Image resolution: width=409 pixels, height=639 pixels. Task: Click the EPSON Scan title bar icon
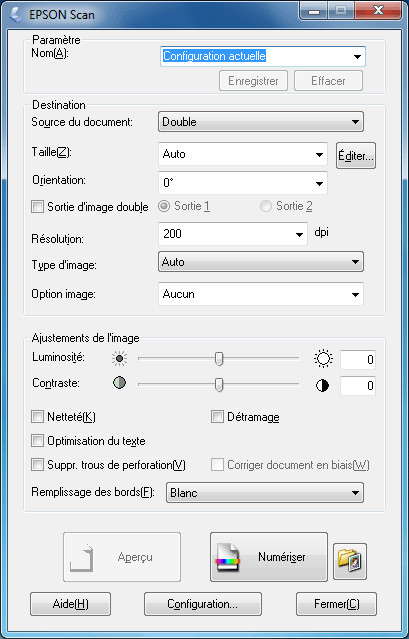click(16, 15)
